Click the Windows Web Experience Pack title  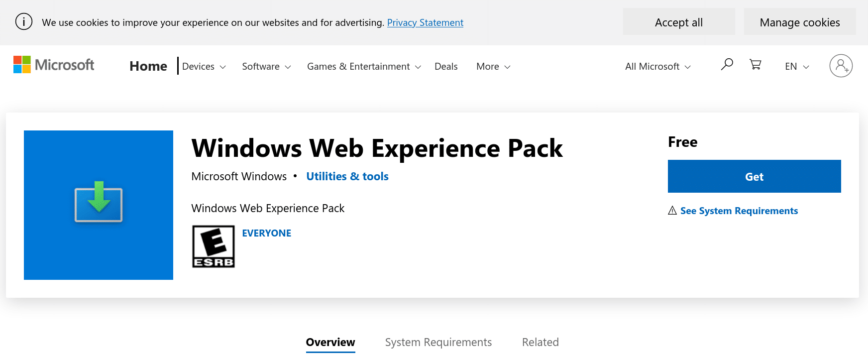377,148
